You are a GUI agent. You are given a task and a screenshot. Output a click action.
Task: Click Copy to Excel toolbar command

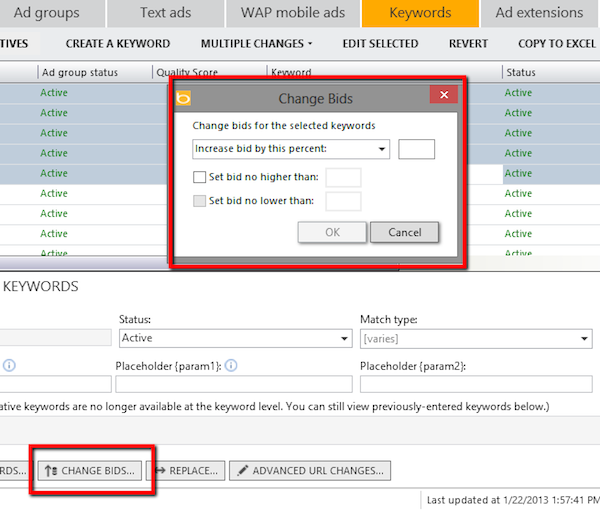pyautogui.click(x=557, y=44)
